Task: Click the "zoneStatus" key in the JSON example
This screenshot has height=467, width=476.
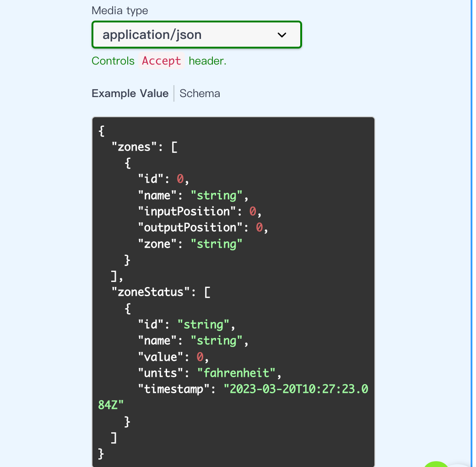Action: (151, 292)
